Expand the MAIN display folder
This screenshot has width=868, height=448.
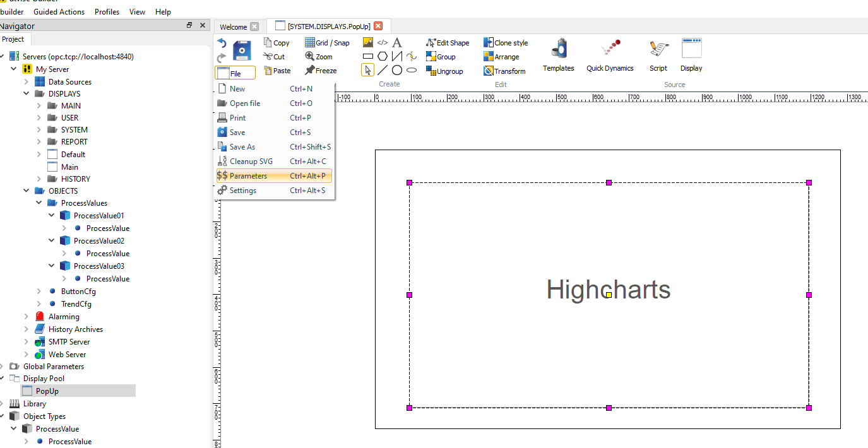coord(39,106)
